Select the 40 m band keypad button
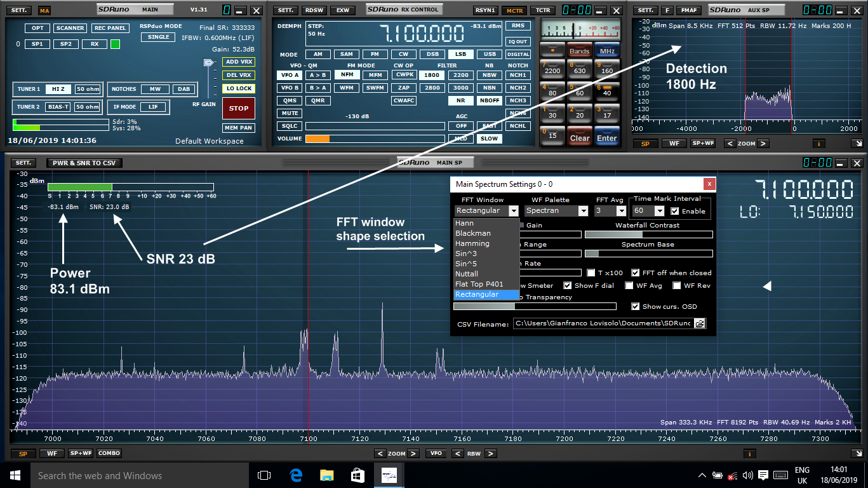Screen dimensions: 868x488 click(x=607, y=90)
